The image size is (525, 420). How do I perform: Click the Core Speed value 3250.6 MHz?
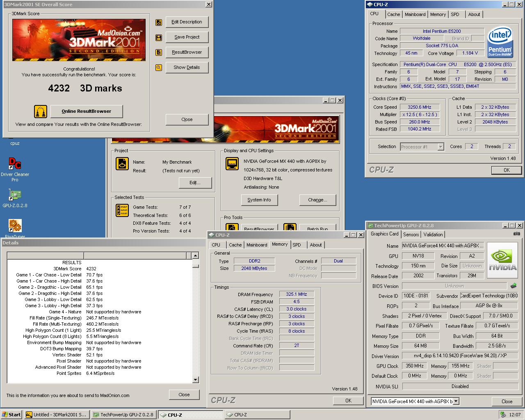point(419,107)
